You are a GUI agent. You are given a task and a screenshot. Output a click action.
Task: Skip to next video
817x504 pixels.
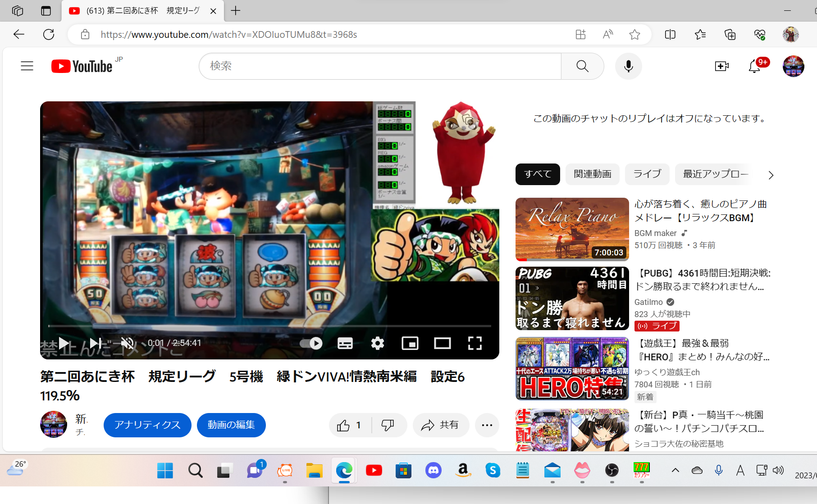click(x=95, y=343)
